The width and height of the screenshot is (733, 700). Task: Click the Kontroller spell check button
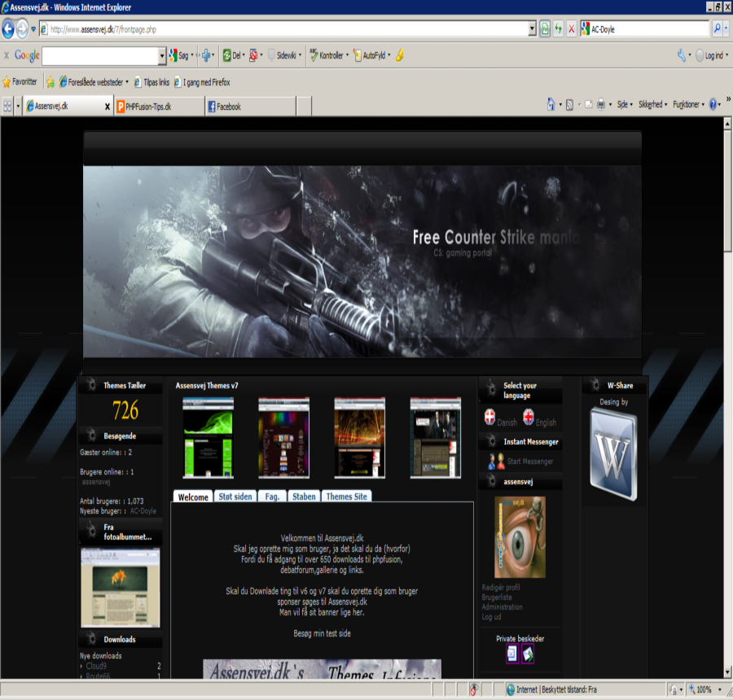(329, 55)
